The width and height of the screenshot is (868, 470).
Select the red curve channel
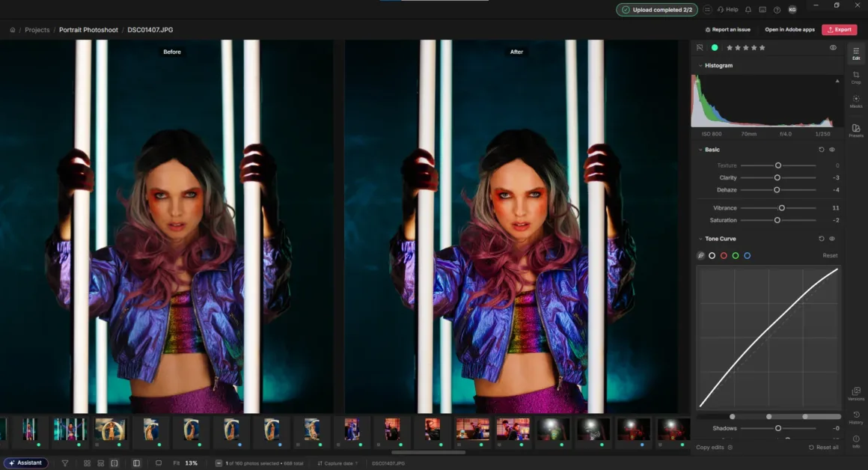724,255
